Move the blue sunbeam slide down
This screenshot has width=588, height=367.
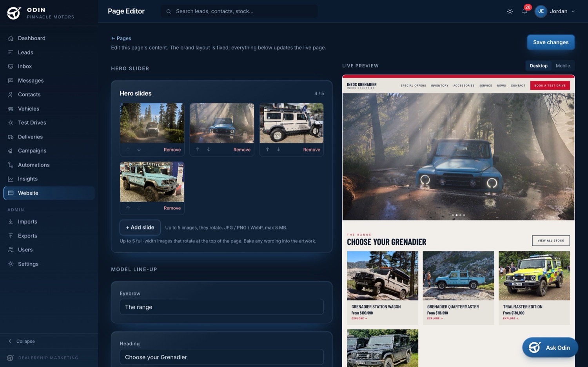(209, 150)
